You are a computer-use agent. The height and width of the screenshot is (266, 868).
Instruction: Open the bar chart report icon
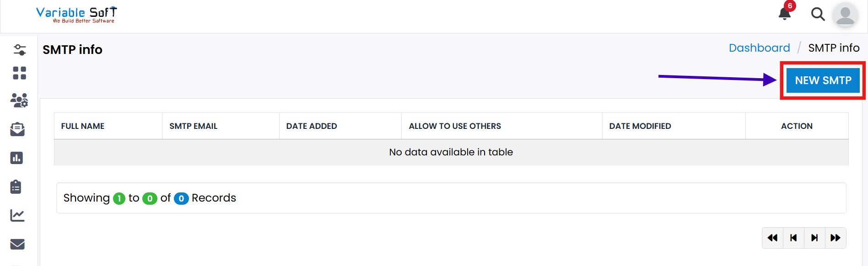pos(16,158)
